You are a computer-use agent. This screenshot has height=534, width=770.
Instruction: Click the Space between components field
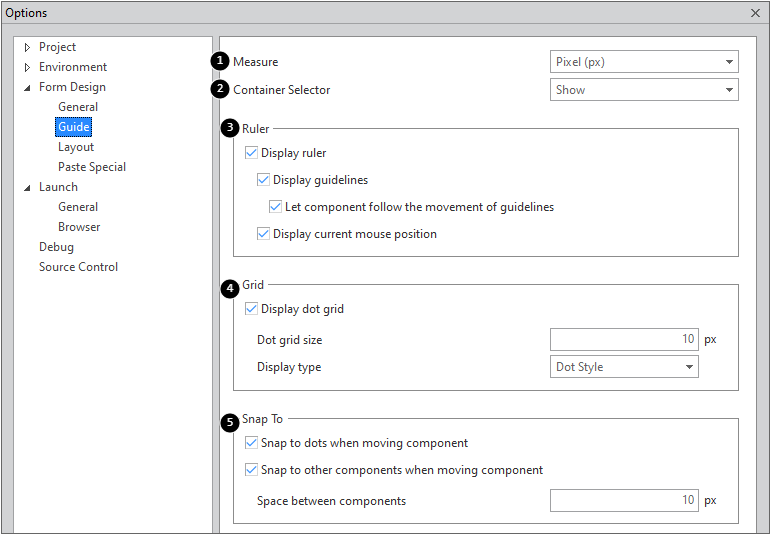pyautogui.click(x=624, y=500)
